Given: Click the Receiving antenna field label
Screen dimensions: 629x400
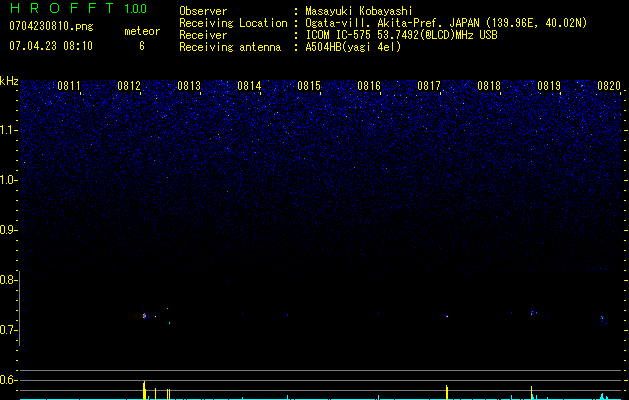Looking at the screenshot, I should tap(230, 47).
